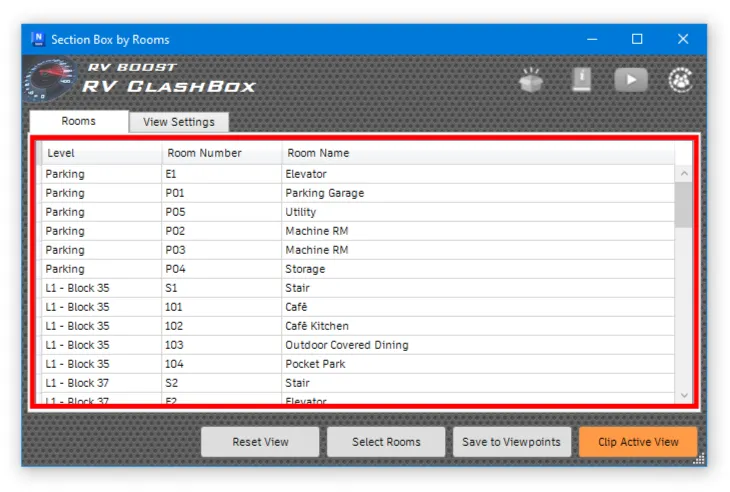Screen dimensions: 730x492
Task: Select the Outdoor Covered Dining row
Action: coord(347,345)
